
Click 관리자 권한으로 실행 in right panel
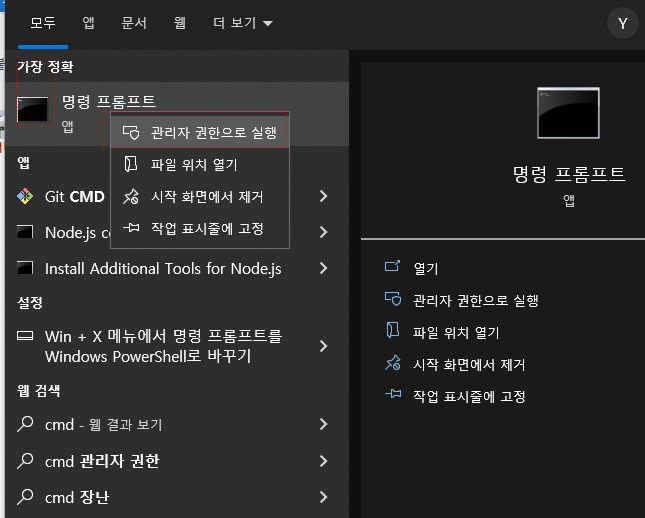tap(476, 300)
